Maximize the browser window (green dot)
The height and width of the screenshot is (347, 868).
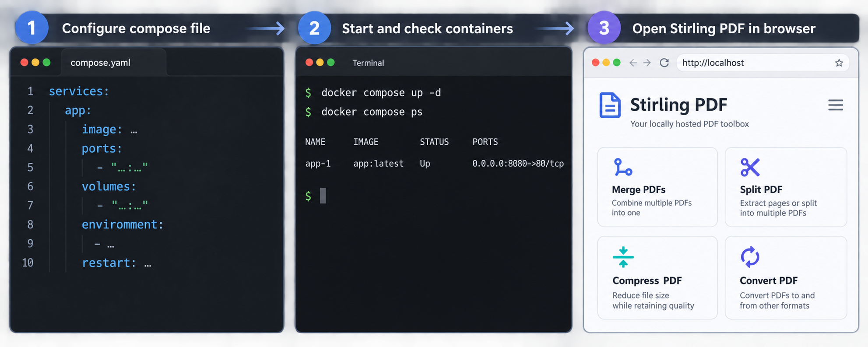(617, 63)
